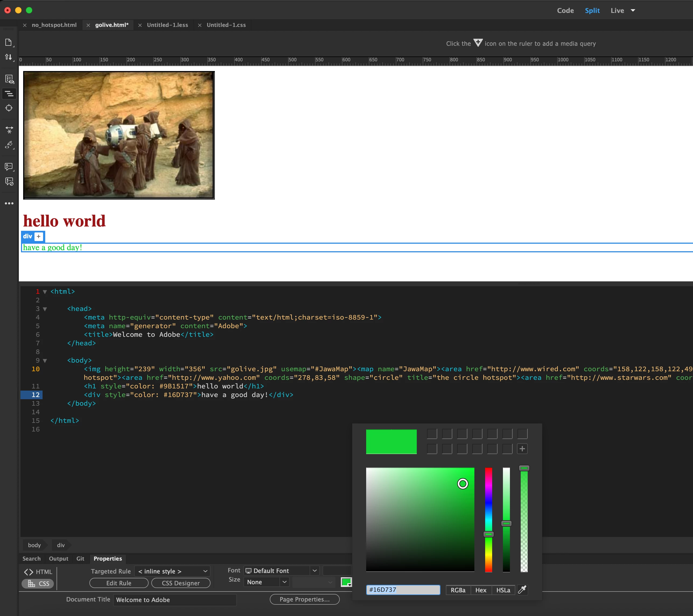Open the Default Font dropdown

(x=281, y=571)
